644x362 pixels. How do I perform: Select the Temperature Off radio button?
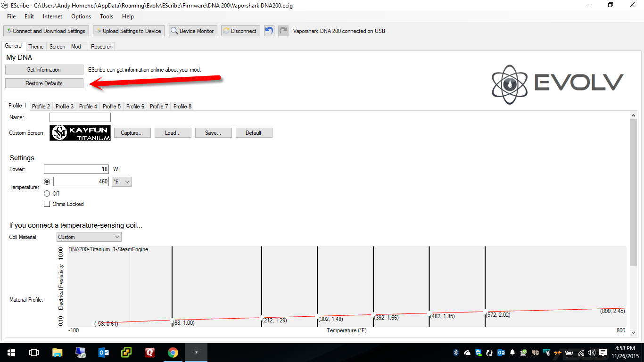tap(47, 194)
